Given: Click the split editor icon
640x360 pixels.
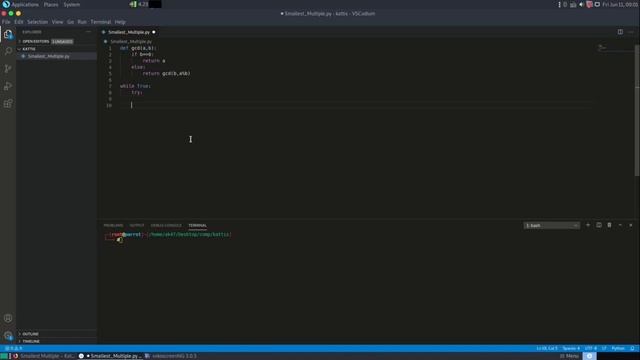Looking at the screenshot, I should tap(620, 32).
